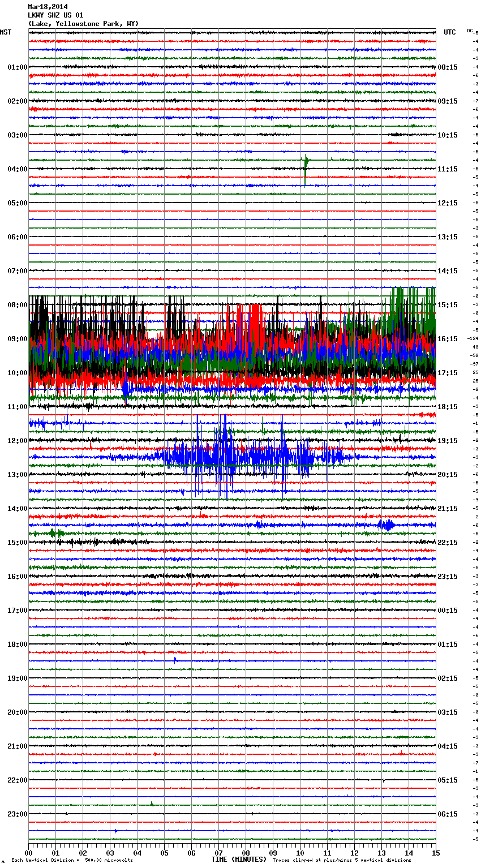Select the 07:00 MST time label

tap(17, 271)
